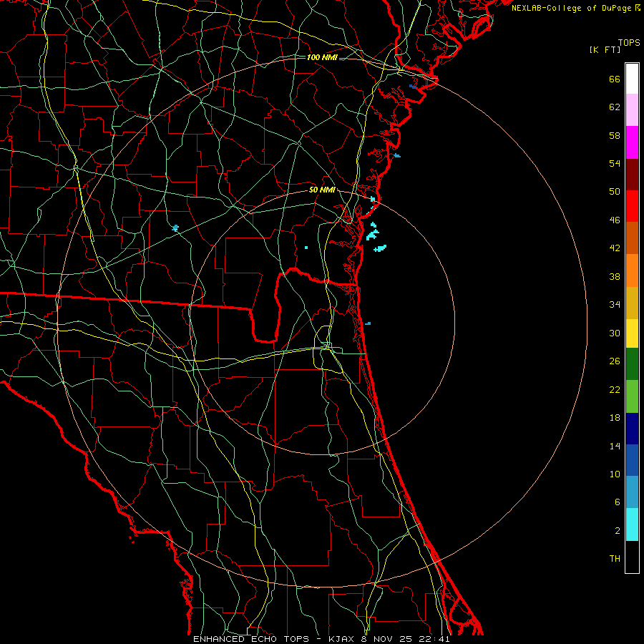Click the ENHANCED ECHO TOPS caption at bottom

coord(251,639)
